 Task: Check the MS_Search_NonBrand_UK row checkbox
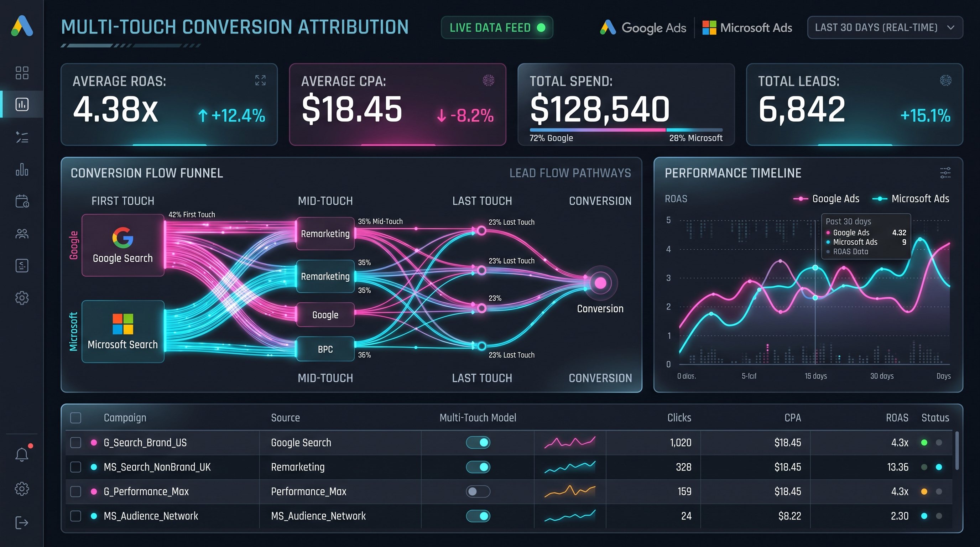(76, 467)
